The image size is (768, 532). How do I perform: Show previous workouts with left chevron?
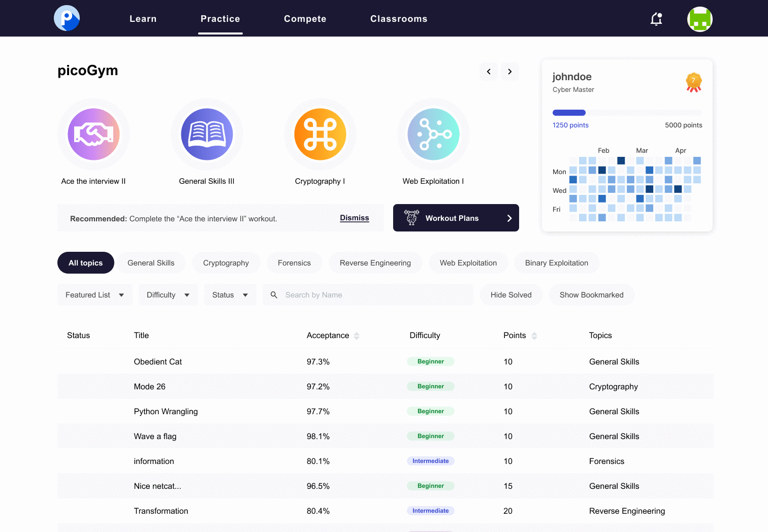[x=489, y=72]
